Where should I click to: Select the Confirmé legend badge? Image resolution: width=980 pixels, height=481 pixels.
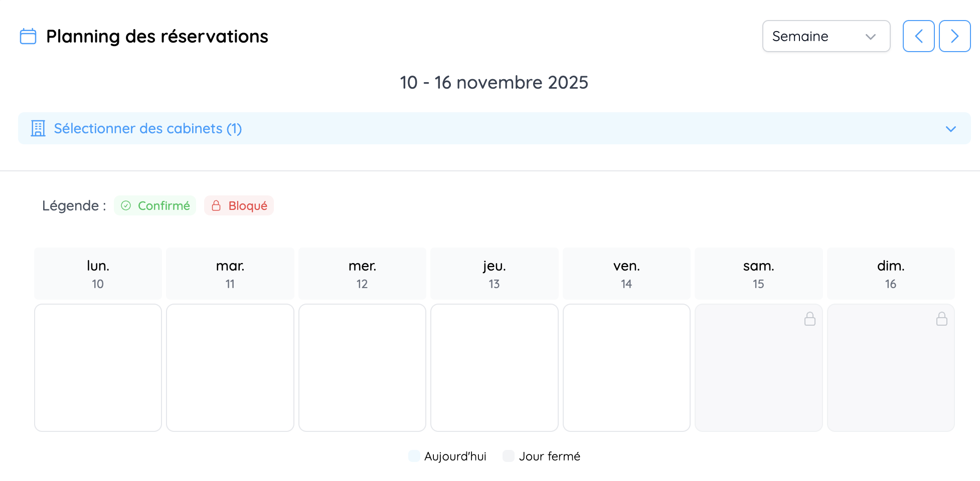tap(155, 205)
